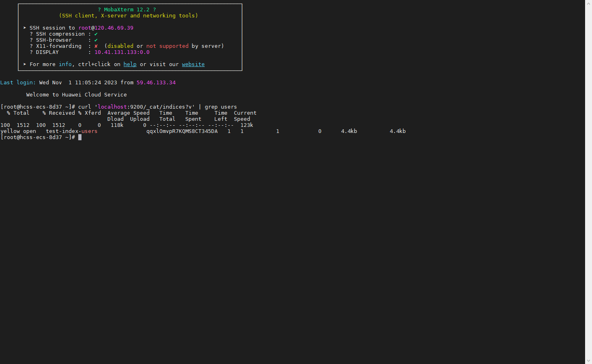
Task: Click the red X beside X11-forwarding
Action: tap(96, 46)
